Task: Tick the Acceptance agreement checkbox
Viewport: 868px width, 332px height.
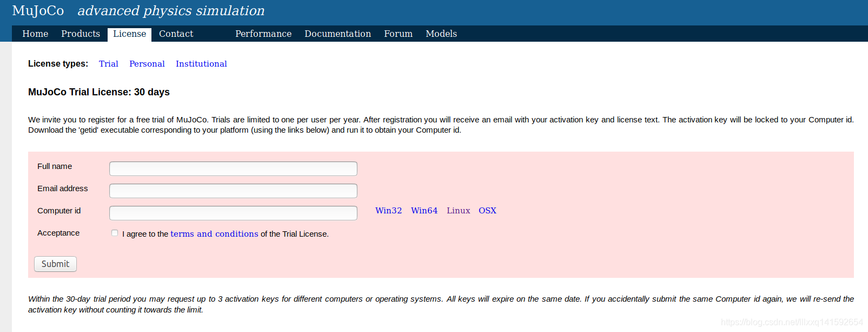Action: 115,233
